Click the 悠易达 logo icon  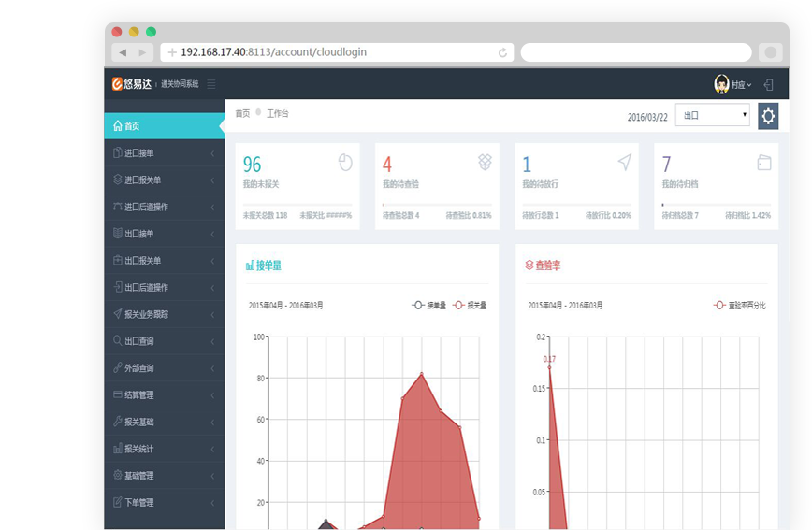point(118,84)
